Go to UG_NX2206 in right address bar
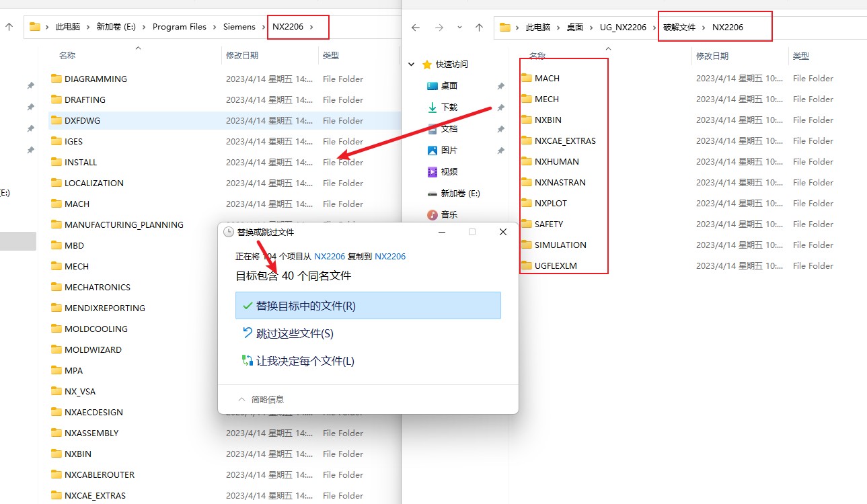This screenshot has width=867, height=504. [624, 28]
